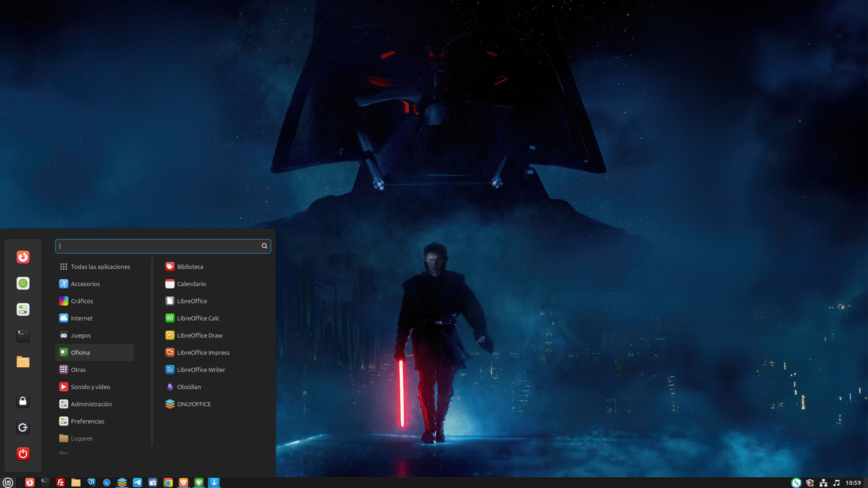Open the update manager shield tray icon
This screenshot has width=868, height=488.
tap(810, 483)
